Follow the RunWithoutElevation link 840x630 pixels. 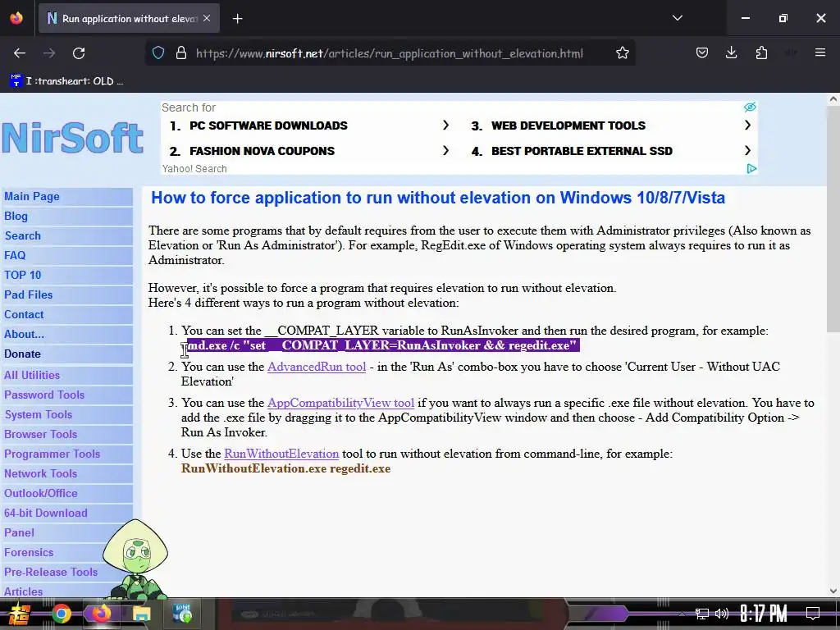[281, 454]
